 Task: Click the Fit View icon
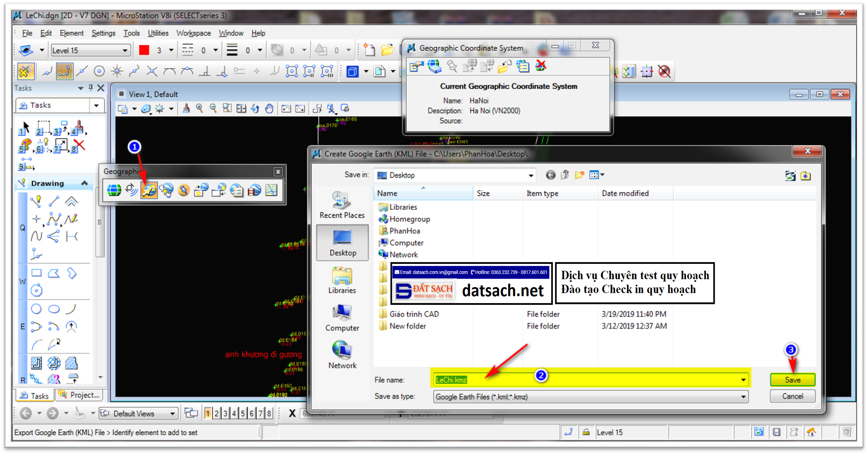point(241,109)
